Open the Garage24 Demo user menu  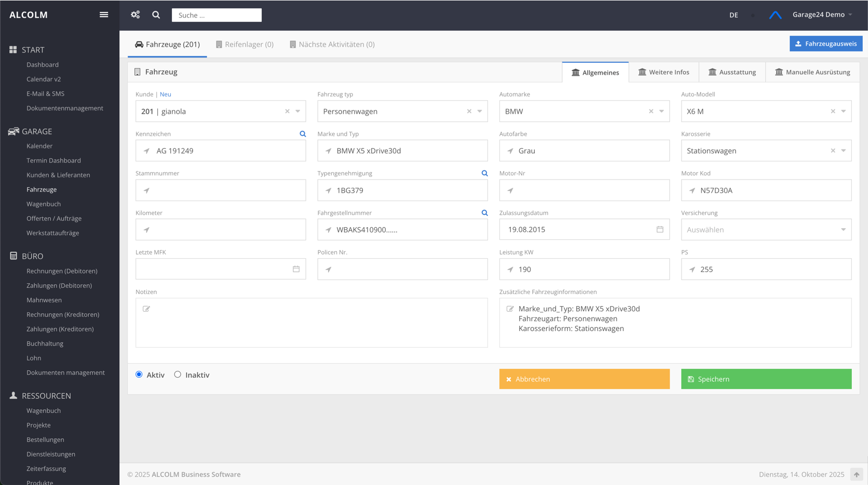tap(822, 15)
